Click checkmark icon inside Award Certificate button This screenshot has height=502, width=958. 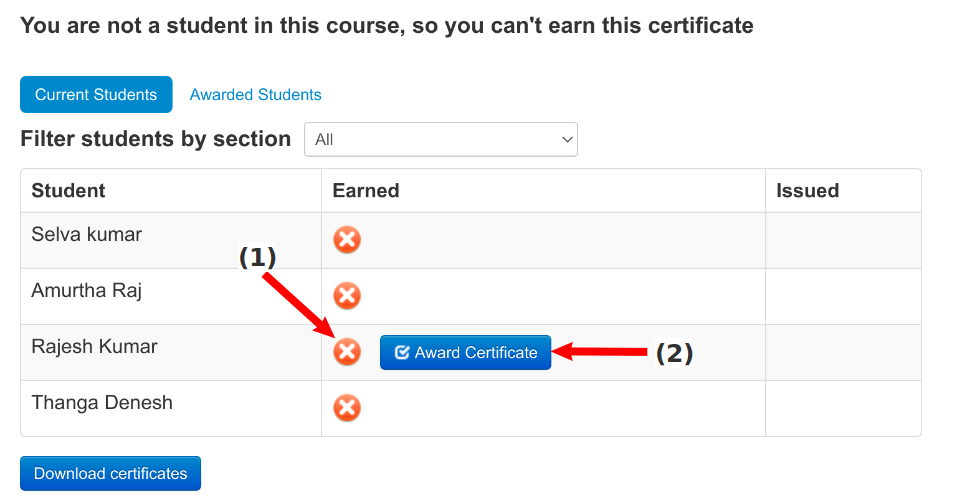pyautogui.click(x=402, y=352)
